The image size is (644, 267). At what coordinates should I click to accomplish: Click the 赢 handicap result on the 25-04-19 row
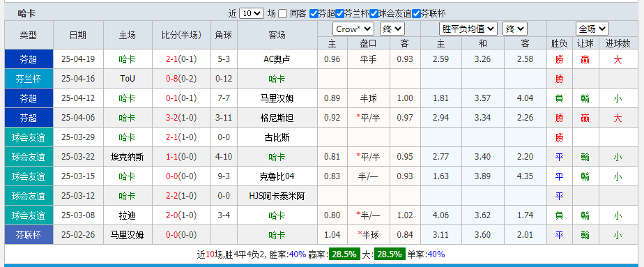point(585,59)
